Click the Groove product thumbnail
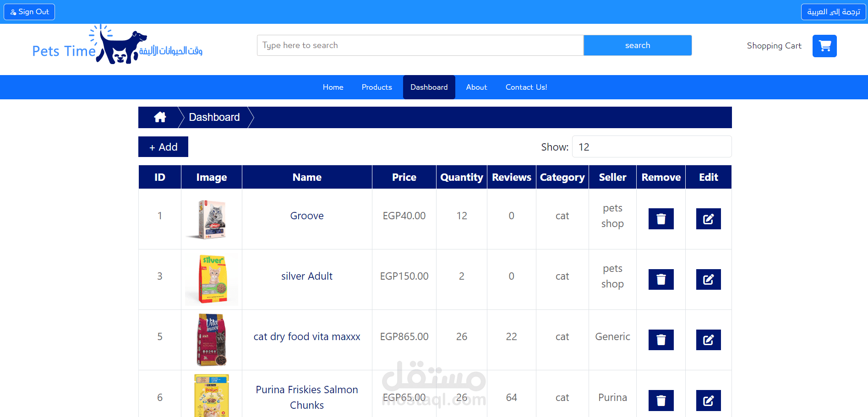This screenshot has width=868, height=417. pyautogui.click(x=212, y=219)
